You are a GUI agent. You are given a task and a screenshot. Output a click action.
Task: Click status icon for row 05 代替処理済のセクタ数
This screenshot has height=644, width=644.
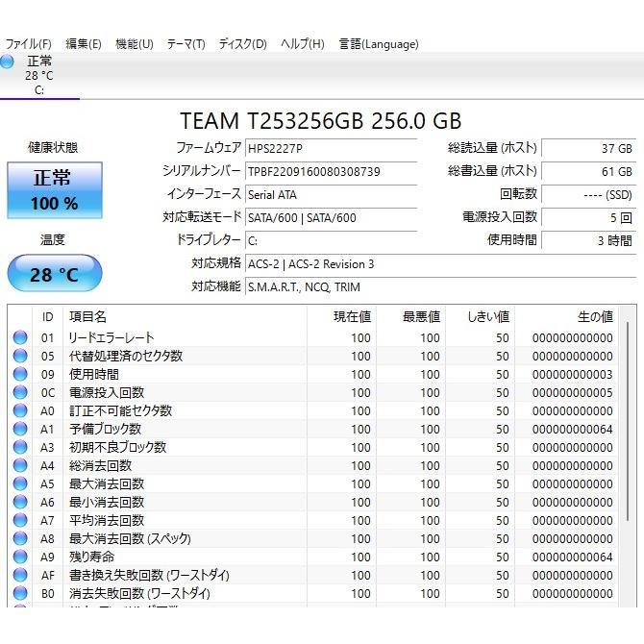(20, 356)
